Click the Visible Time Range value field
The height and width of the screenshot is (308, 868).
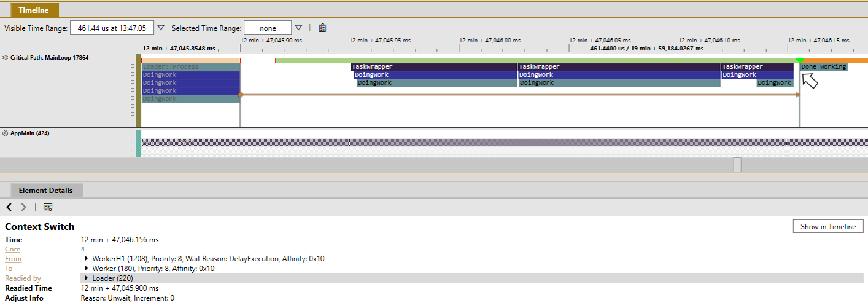pyautogui.click(x=112, y=28)
